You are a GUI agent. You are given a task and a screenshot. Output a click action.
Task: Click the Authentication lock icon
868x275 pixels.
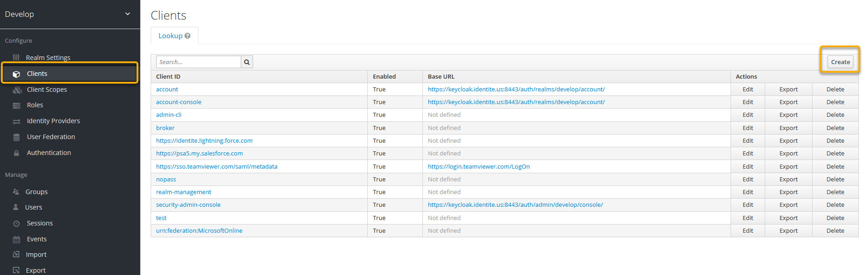16,153
